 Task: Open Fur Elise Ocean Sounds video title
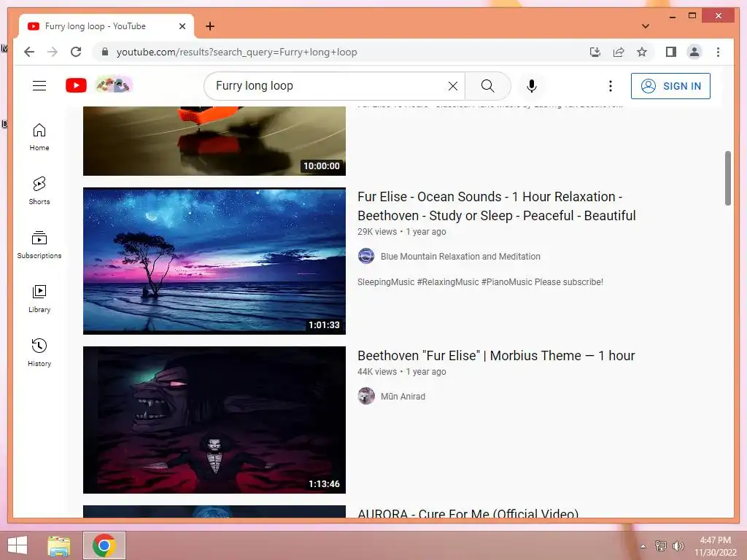(x=496, y=206)
